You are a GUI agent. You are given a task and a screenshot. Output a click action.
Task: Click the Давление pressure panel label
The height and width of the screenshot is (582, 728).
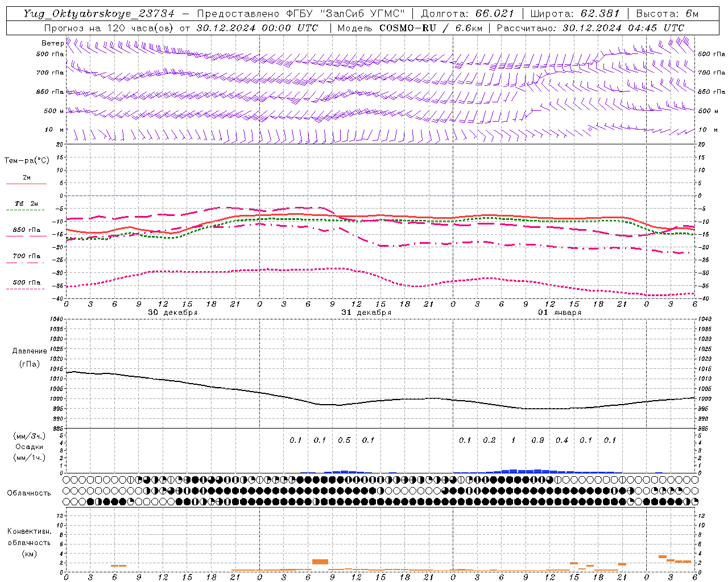30,351
